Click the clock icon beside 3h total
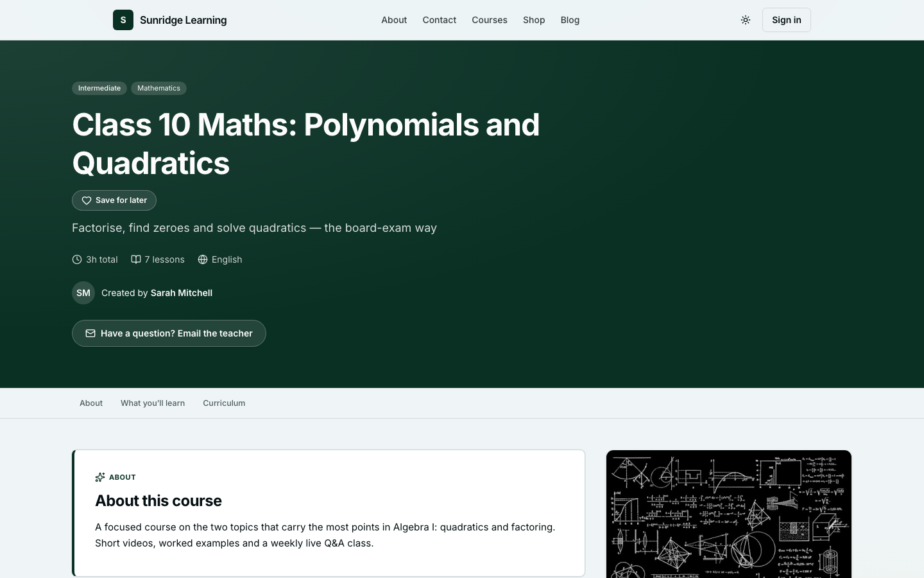The width and height of the screenshot is (924, 578). pos(77,259)
